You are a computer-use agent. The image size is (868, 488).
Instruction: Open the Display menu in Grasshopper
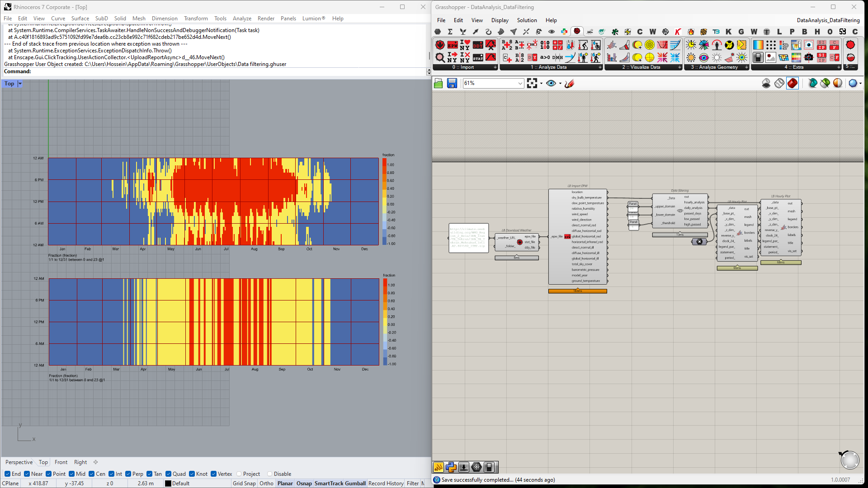click(500, 20)
